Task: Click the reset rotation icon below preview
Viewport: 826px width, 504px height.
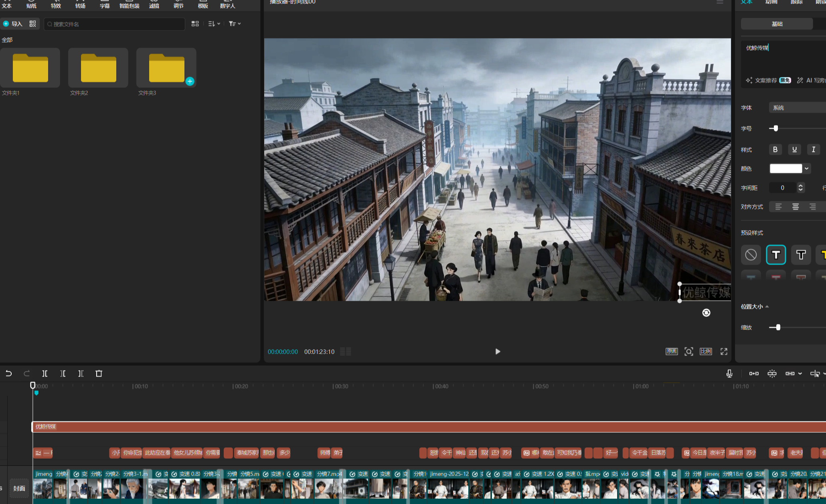Action: [x=706, y=313]
